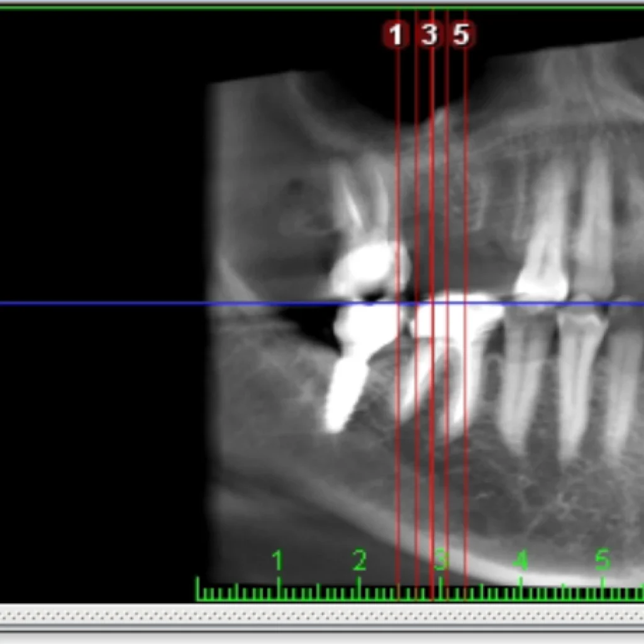Screen dimensions: 644x644
Task: Click the green ruler label 4
Action: pyautogui.click(x=521, y=559)
